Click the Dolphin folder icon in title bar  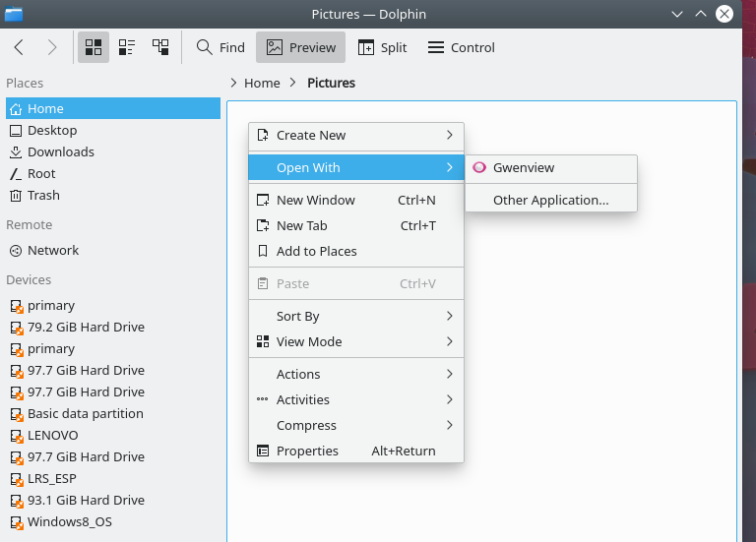(14, 14)
